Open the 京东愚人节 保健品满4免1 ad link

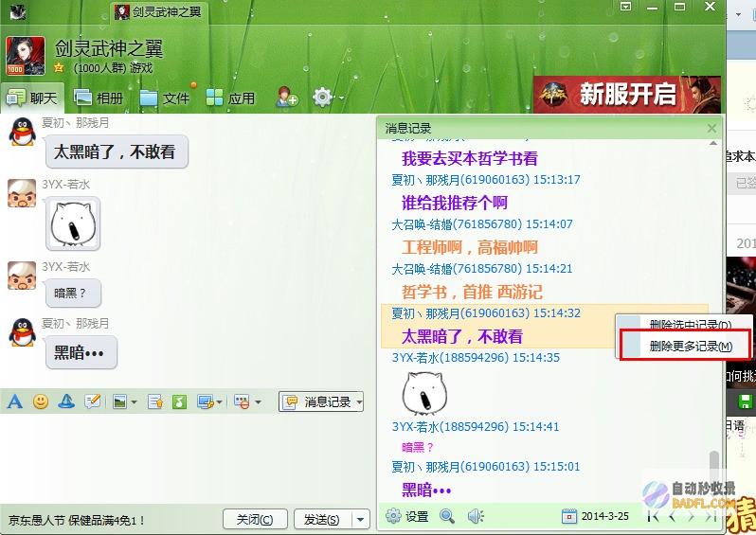(x=76, y=520)
